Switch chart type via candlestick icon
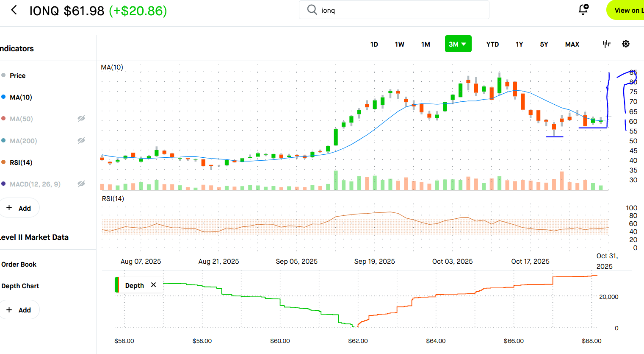This screenshot has width=644, height=354. pyautogui.click(x=607, y=44)
